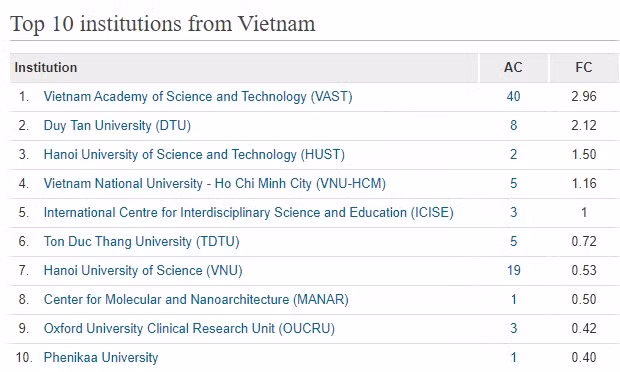Open the ICISE institution link
This screenshot has height=372, width=620.
[248, 212]
